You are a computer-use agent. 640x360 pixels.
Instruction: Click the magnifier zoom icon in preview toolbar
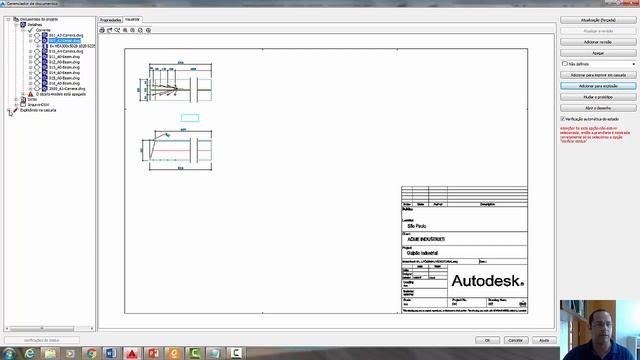(117, 30)
